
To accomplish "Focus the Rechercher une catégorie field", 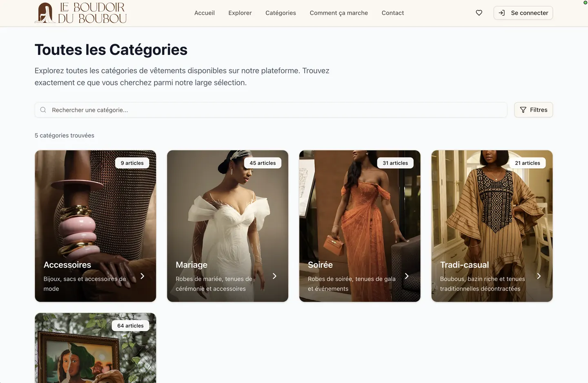I will coord(271,110).
